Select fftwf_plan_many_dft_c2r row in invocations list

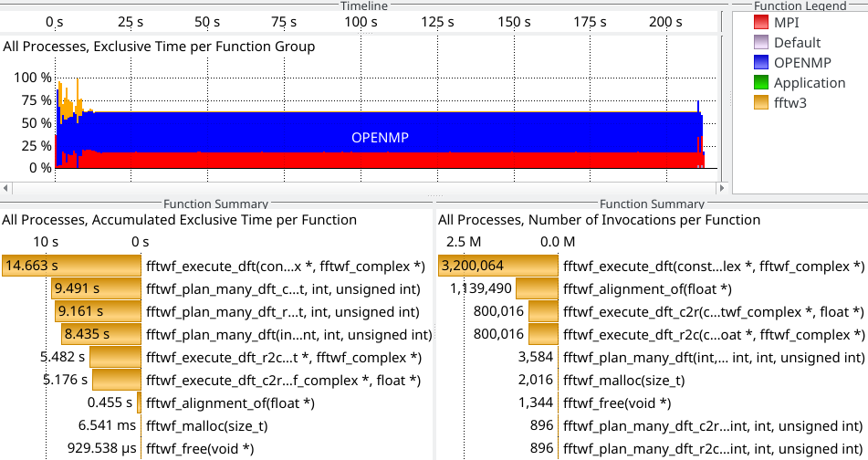coord(713,425)
